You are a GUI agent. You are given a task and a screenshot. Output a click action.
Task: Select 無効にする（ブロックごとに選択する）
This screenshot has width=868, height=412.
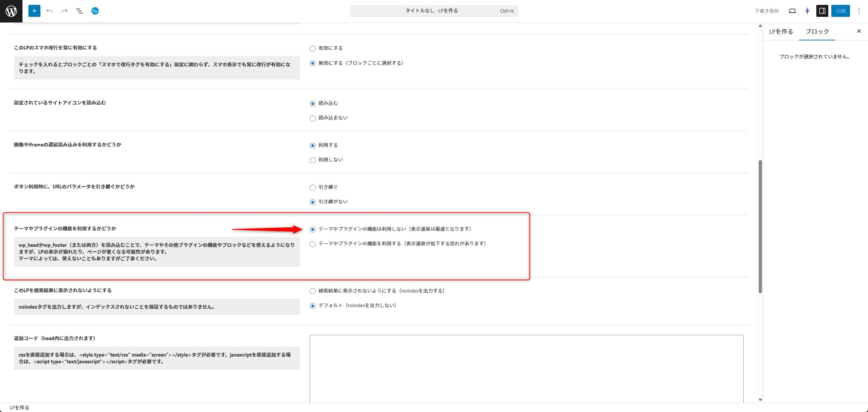313,63
